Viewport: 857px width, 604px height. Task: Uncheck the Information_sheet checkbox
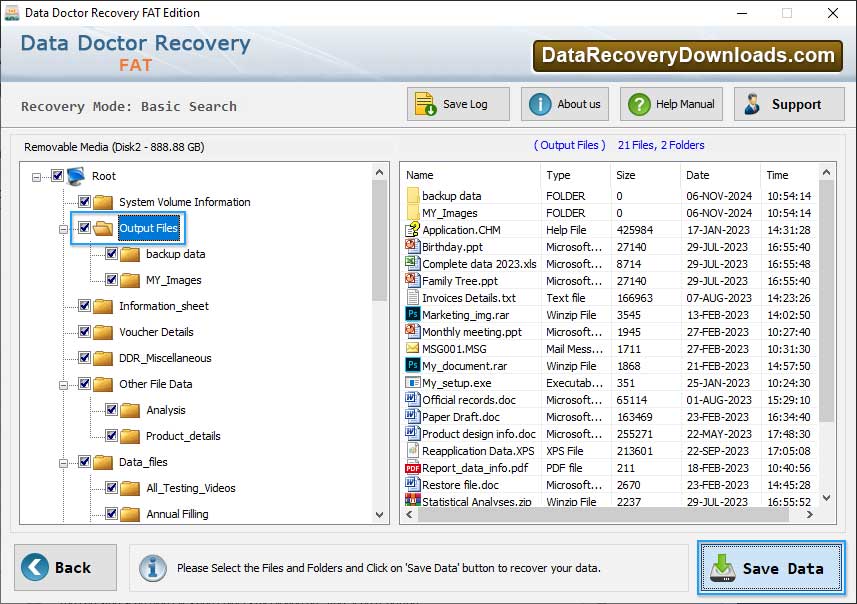[84, 306]
